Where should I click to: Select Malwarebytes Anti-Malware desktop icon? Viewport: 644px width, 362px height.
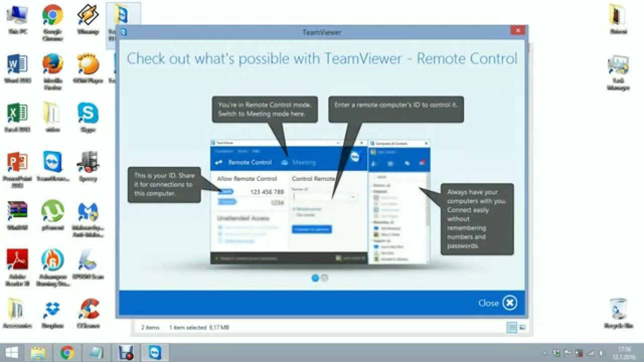tap(89, 220)
